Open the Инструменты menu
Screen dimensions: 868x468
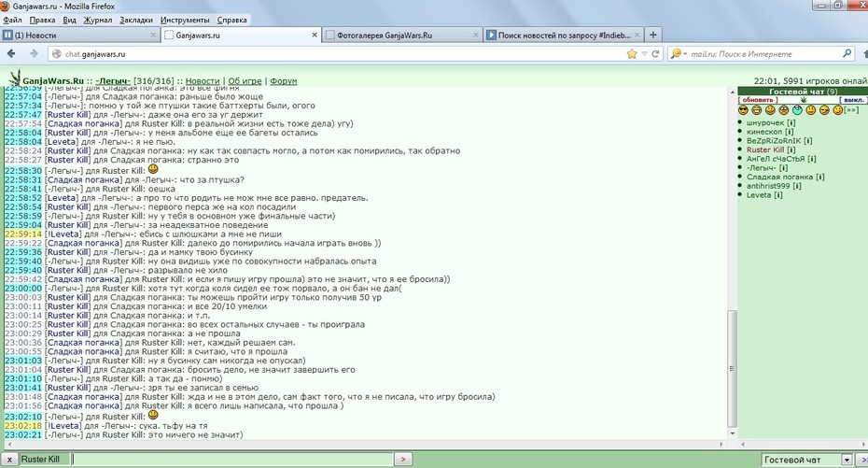[185, 20]
